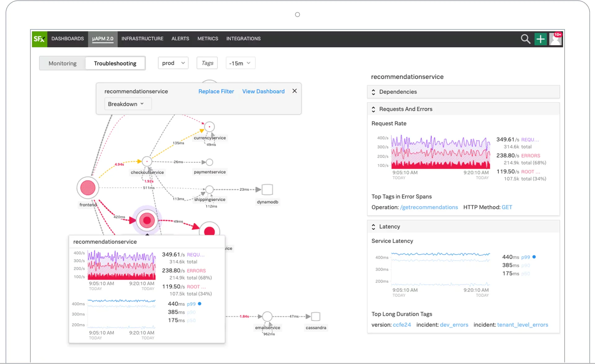This screenshot has width=595, height=364.
Task: Click the dynamodb square node
Action: 267,189
